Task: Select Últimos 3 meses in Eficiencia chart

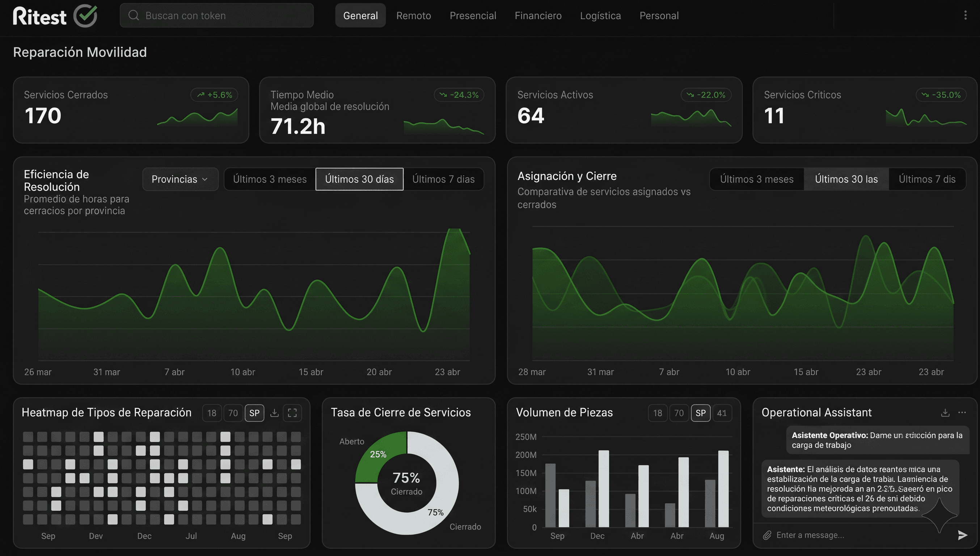Action: [270, 179]
